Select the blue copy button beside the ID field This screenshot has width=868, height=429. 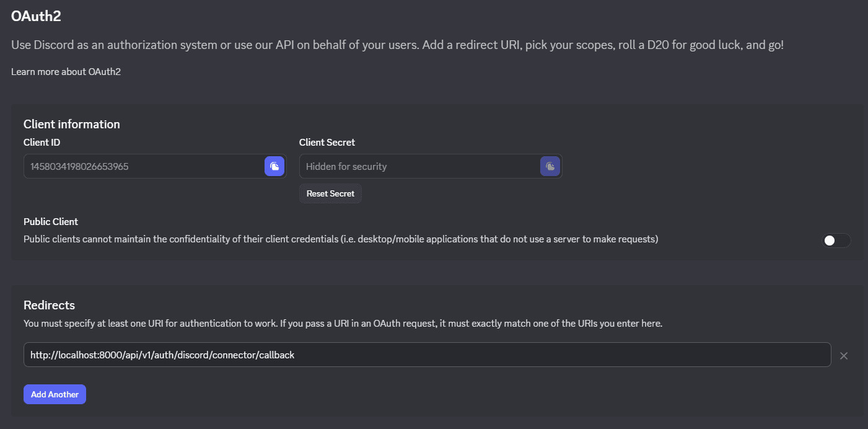point(274,166)
